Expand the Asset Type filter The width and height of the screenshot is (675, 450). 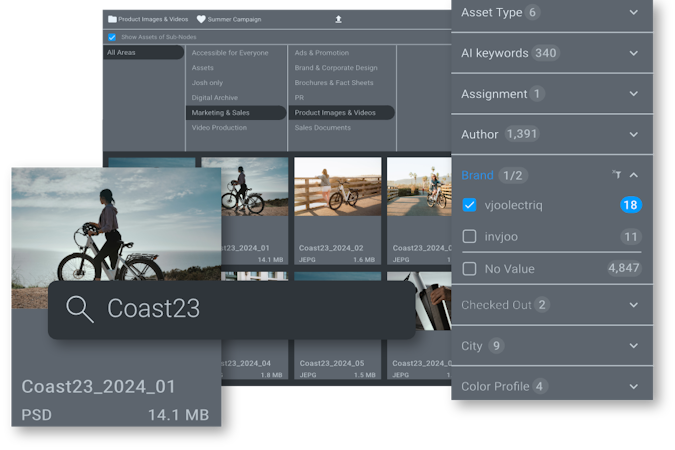coord(633,12)
